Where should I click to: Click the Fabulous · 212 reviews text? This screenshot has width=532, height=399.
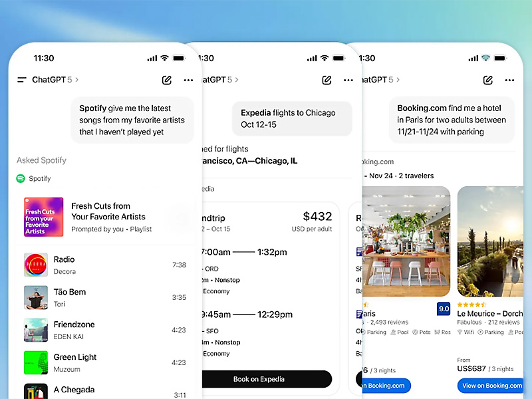(488, 323)
